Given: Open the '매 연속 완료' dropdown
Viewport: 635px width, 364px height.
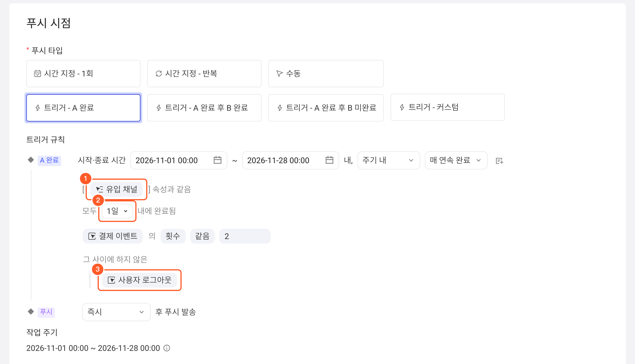Looking at the screenshot, I should 456,160.
